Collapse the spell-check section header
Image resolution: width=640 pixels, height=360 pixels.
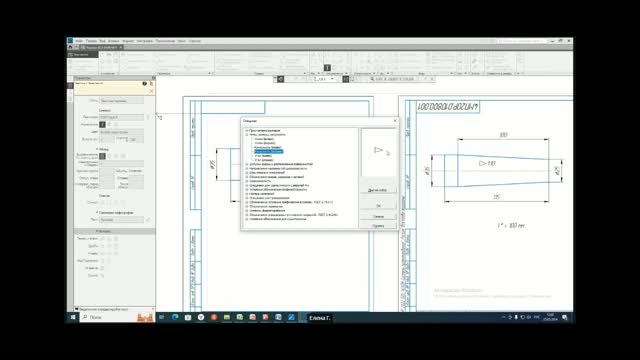click(x=115, y=213)
